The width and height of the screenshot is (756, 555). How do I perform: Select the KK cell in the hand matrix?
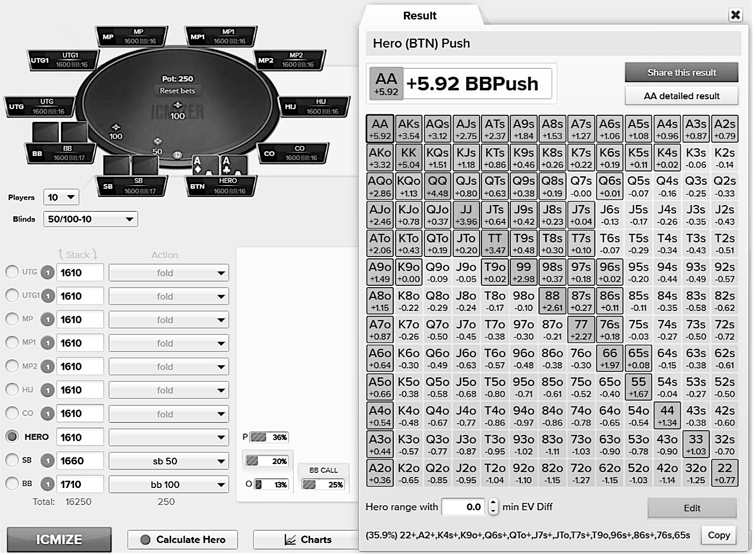point(408,157)
